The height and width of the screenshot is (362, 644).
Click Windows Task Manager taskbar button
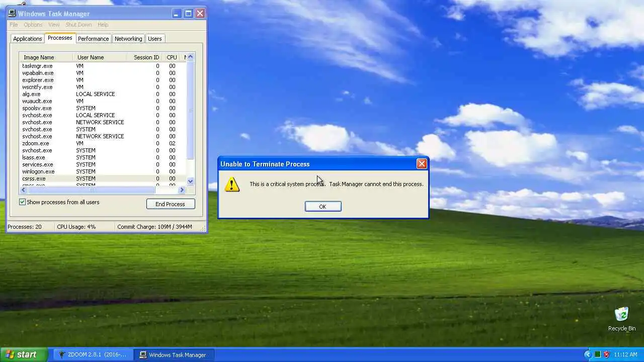pos(175,354)
